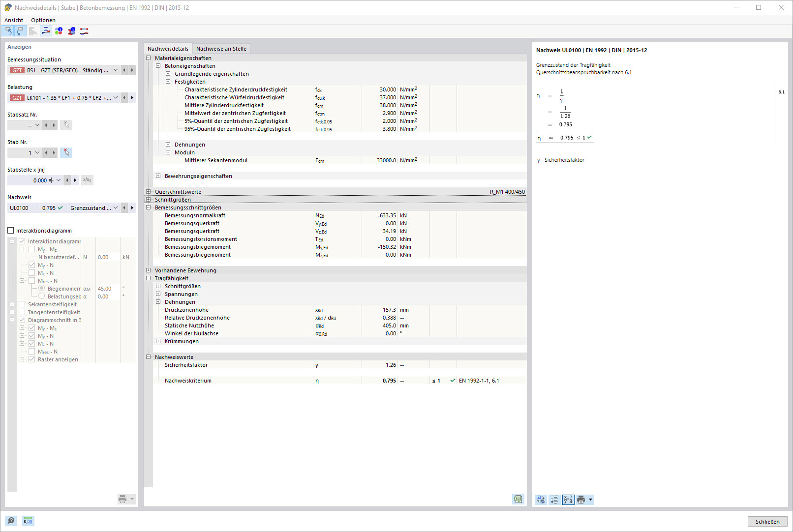Go to previous Stab Nr. with left arrow

point(46,153)
